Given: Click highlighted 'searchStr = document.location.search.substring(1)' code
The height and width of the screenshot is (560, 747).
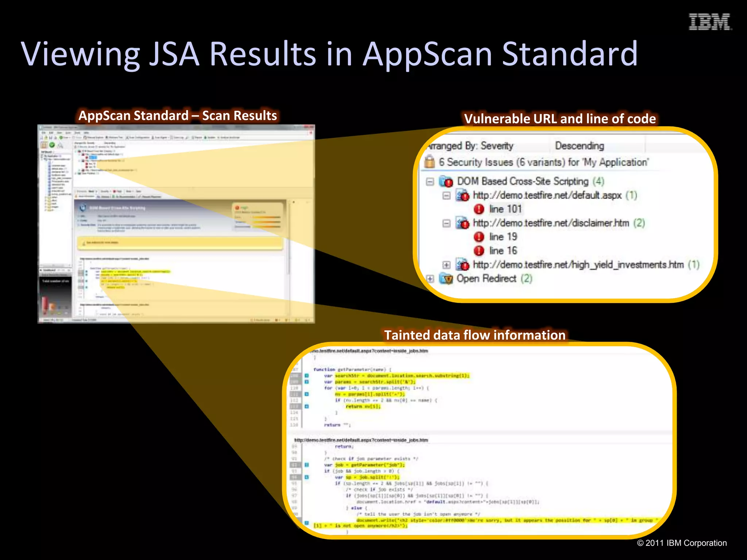Looking at the screenshot, I should pos(402,376).
